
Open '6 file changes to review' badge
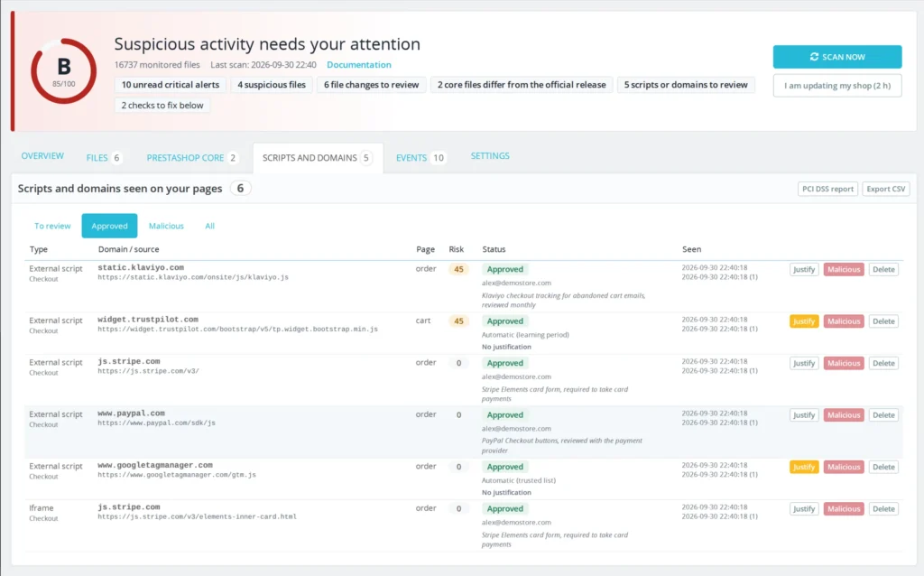pos(371,85)
